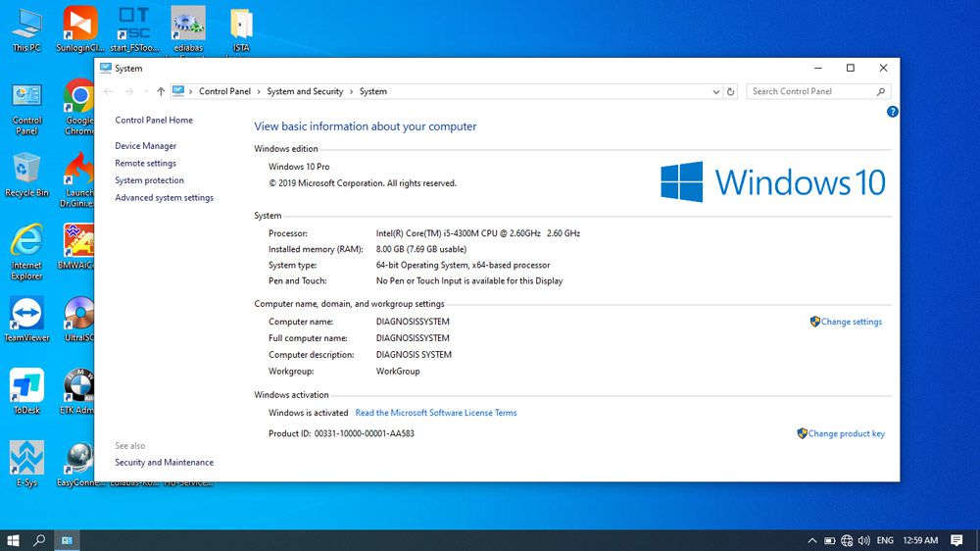Select DIAGNOSIS SYSTEM computer description
980x551 pixels.
[414, 355]
